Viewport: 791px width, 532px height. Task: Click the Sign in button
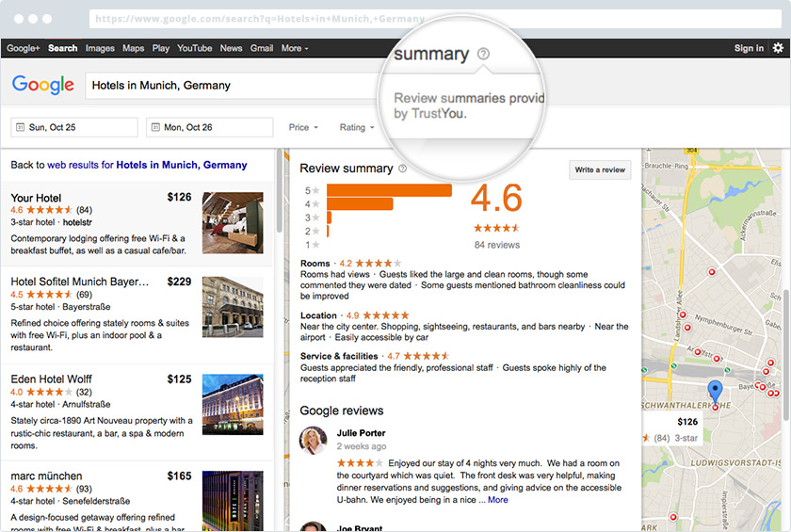tap(749, 48)
